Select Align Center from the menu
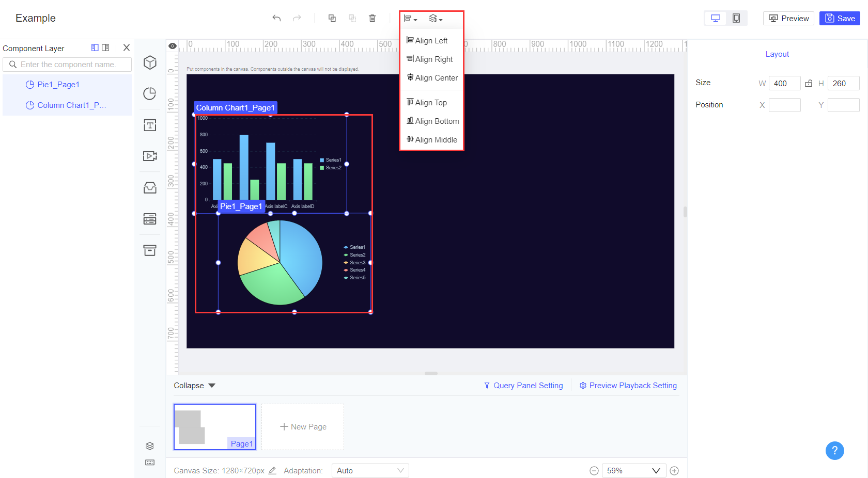The height and width of the screenshot is (478, 868). 432,77
